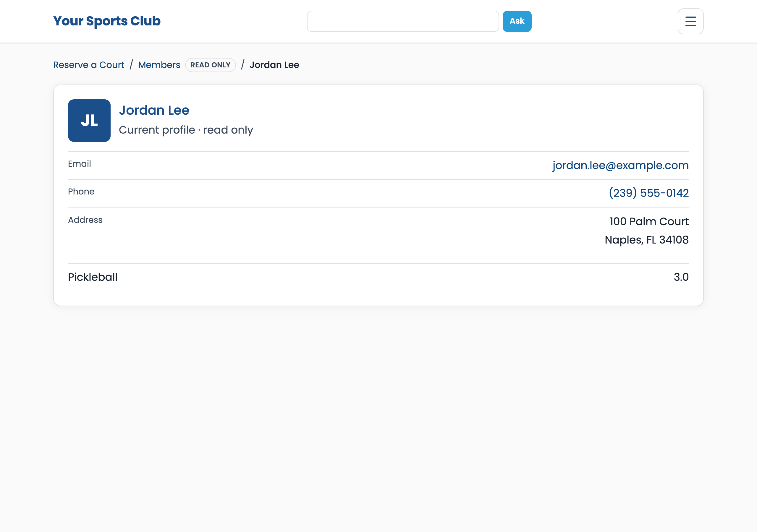Click the jordan.lee@example.com email link
Viewport: 757px width, 532px height.
coord(620,165)
